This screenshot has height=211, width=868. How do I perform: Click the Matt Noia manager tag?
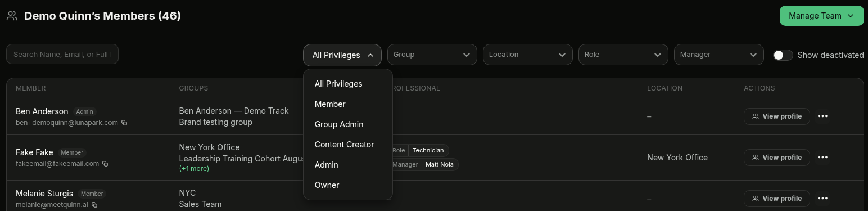click(440, 164)
